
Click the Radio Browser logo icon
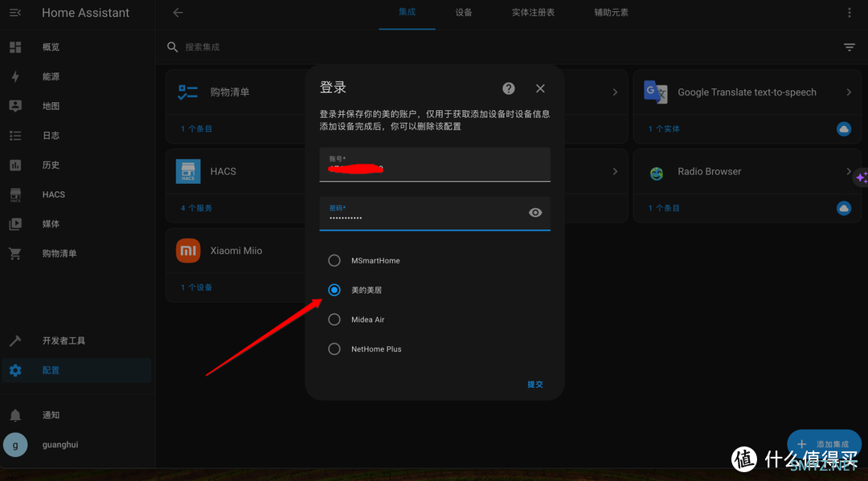[657, 173]
